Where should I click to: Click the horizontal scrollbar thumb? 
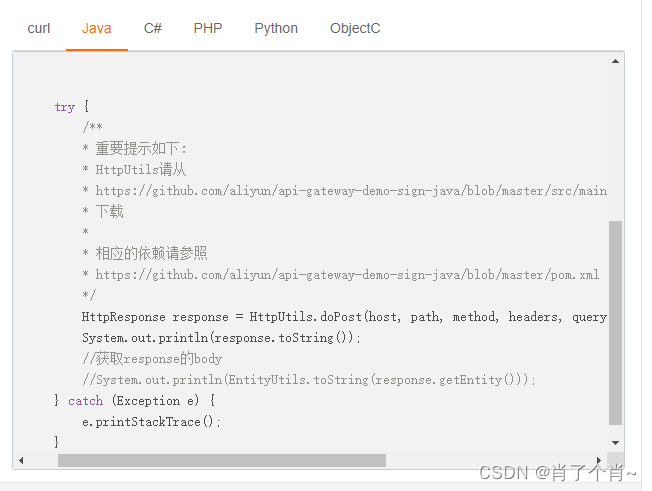point(222,460)
